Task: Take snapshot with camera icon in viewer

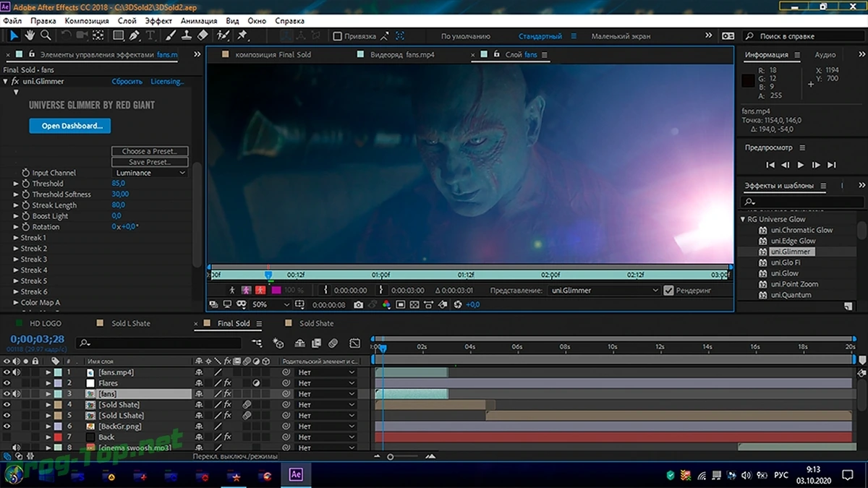Action: 359,305
